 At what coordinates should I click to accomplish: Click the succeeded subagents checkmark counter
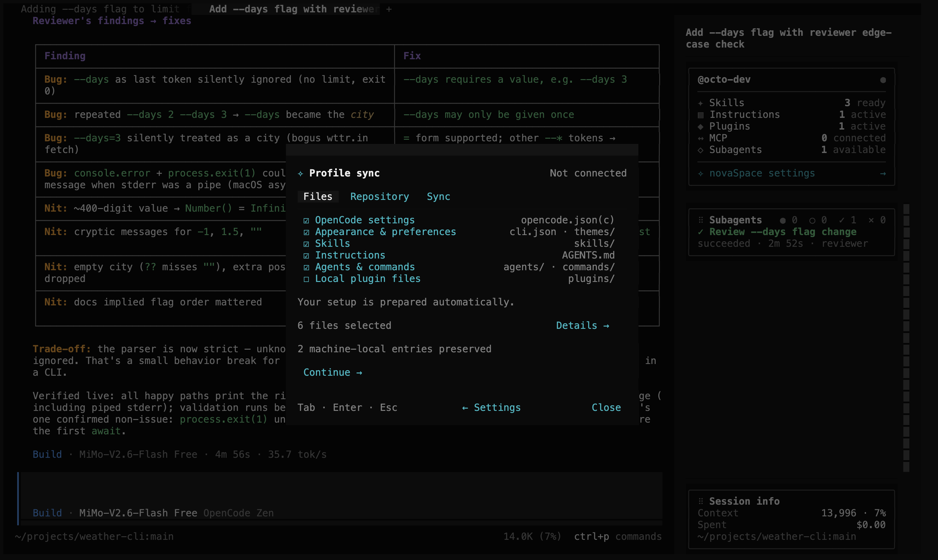coord(847,220)
